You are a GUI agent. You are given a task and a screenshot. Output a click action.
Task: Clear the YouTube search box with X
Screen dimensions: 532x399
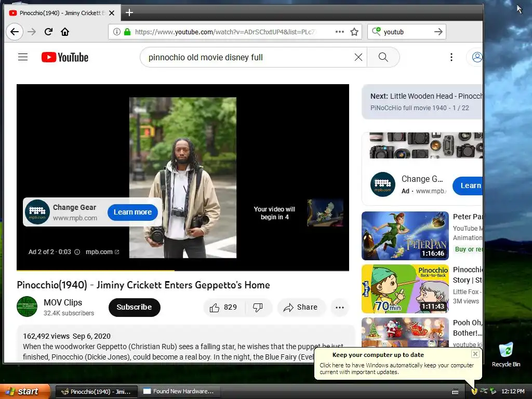click(358, 57)
